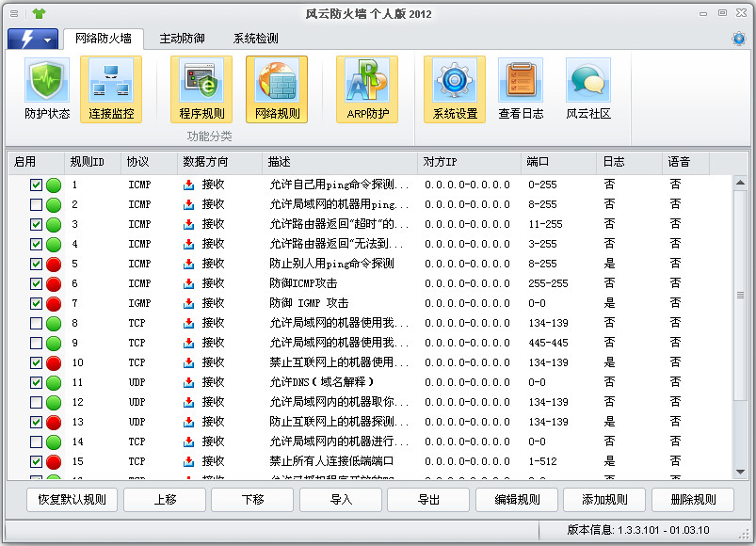This screenshot has height=546, width=756.
Task: Click the green status circle of rule 1
Action: 54,185
